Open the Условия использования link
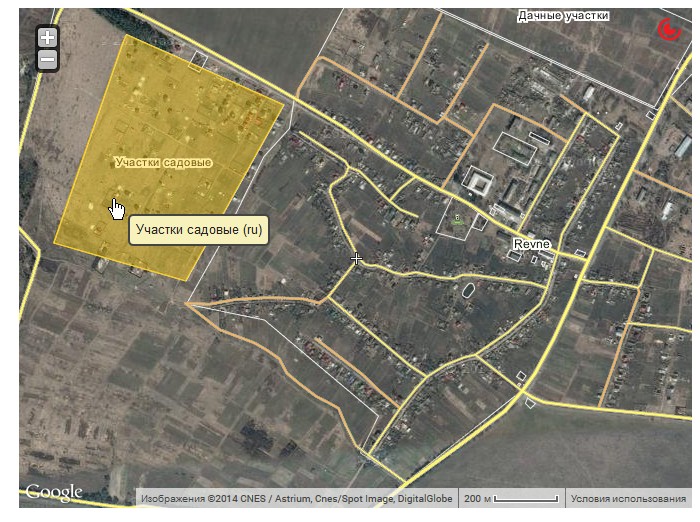Image resolution: width=700 pixels, height=522 pixels. 628,498
